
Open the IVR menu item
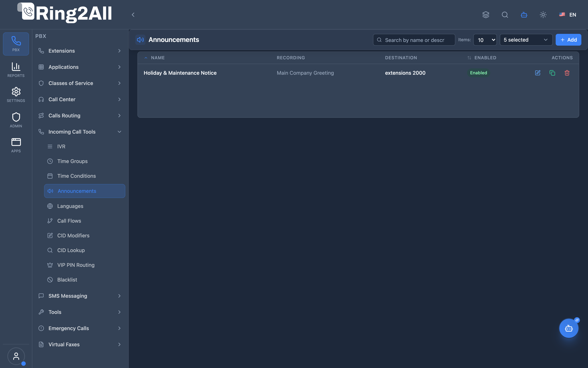85,146
